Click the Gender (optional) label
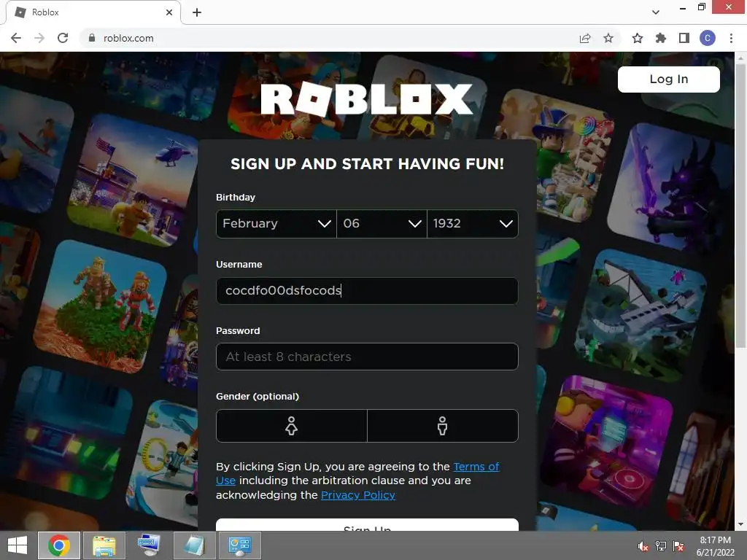The image size is (747, 560). pyautogui.click(x=258, y=396)
